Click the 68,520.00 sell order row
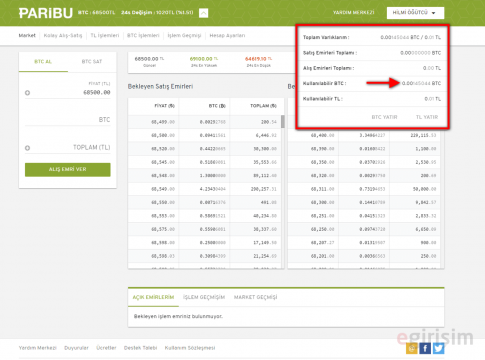 click(204, 149)
